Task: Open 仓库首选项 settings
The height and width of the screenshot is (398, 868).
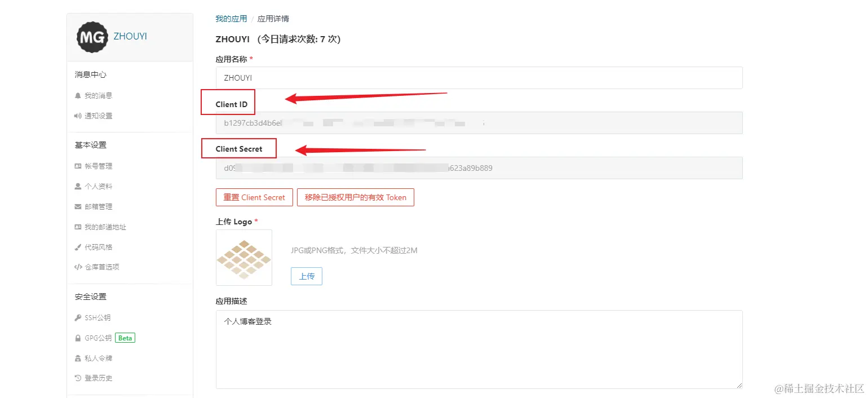Action: (102, 267)
